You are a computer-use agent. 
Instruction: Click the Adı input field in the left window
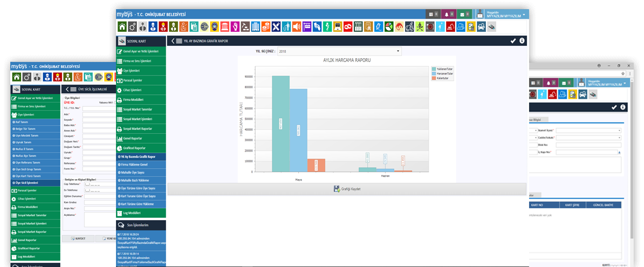click(100, 114)
